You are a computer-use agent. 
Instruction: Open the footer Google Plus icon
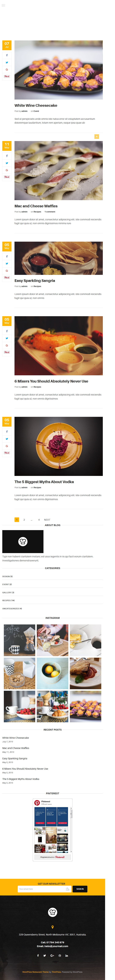[52, 955]
